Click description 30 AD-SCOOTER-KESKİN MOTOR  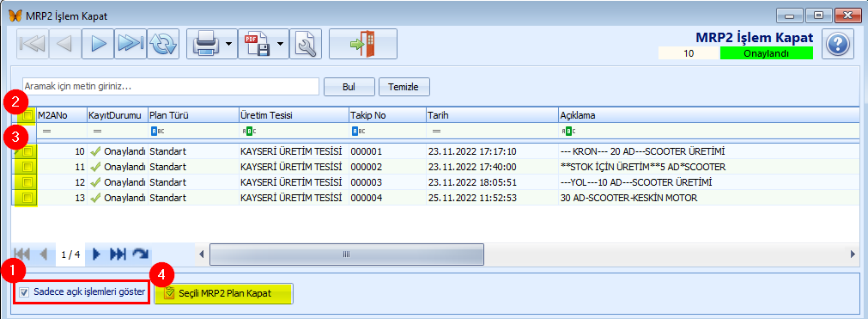[x=628, y=198]
